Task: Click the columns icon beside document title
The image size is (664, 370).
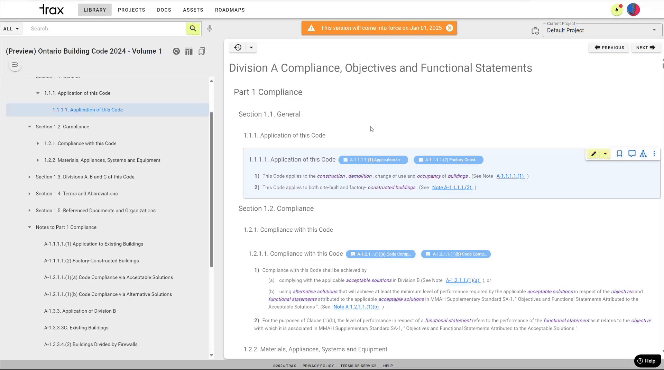Action: pyautogui.click(x=189, y=51)
